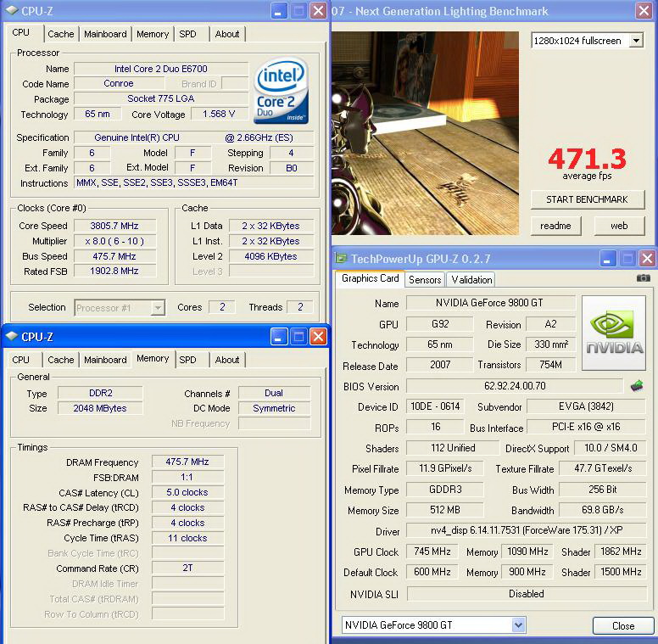The height and width of the screenshot is (644, 658).
Task: Close the GPU-Z window via title bar
Action: 647,258
